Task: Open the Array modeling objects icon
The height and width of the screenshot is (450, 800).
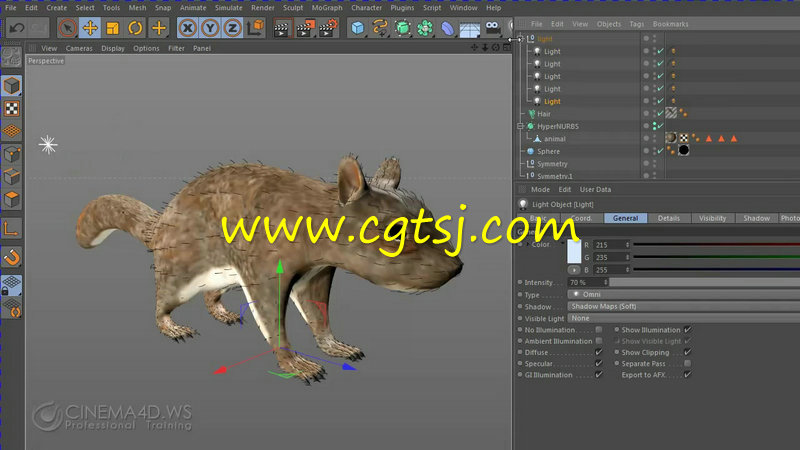Action: [425, 28]
